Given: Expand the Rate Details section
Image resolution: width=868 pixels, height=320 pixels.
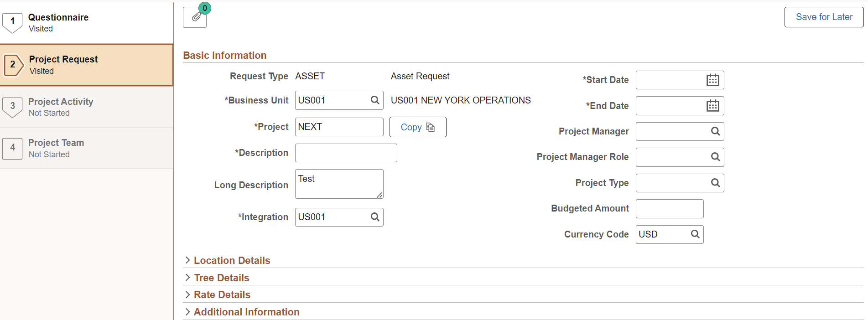Looking at the screenshot, I should pyautogui.click(x=222, y=294).
